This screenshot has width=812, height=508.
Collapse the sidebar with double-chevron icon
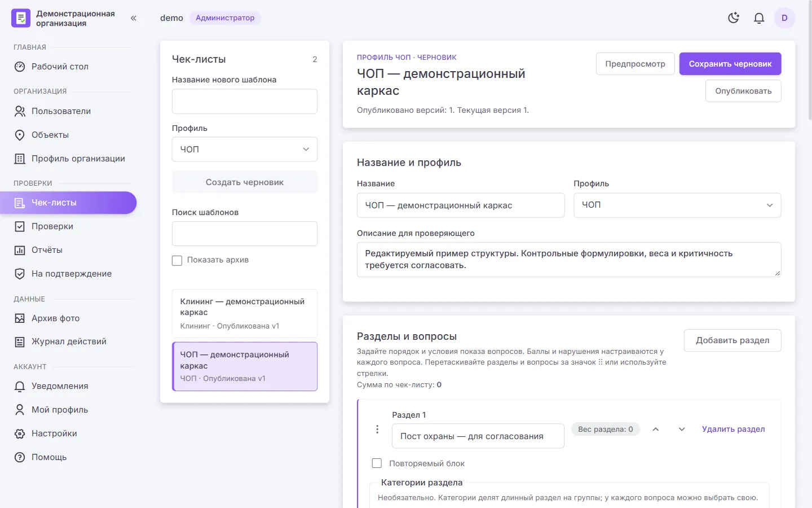[134, 18]
